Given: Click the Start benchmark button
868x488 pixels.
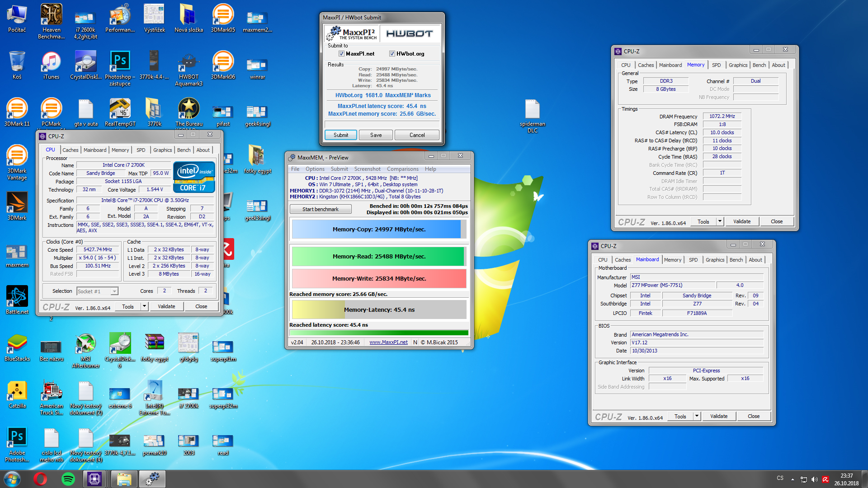Looking at the screenshot, I should [x=320, y=209].
